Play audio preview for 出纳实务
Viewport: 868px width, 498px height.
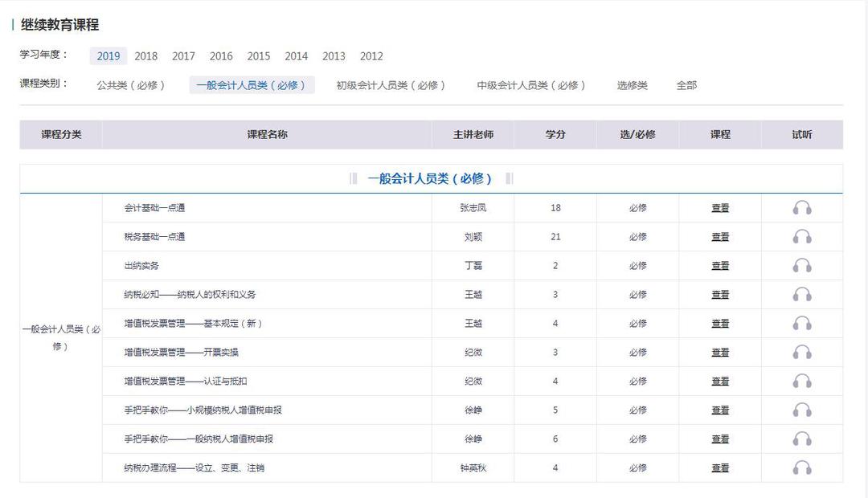[x=802, y=266]
